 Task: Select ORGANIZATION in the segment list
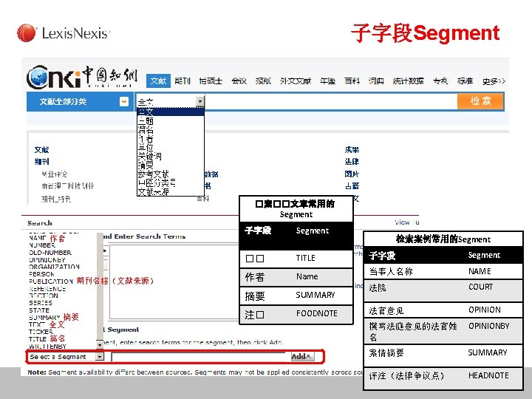coord(54,267)
